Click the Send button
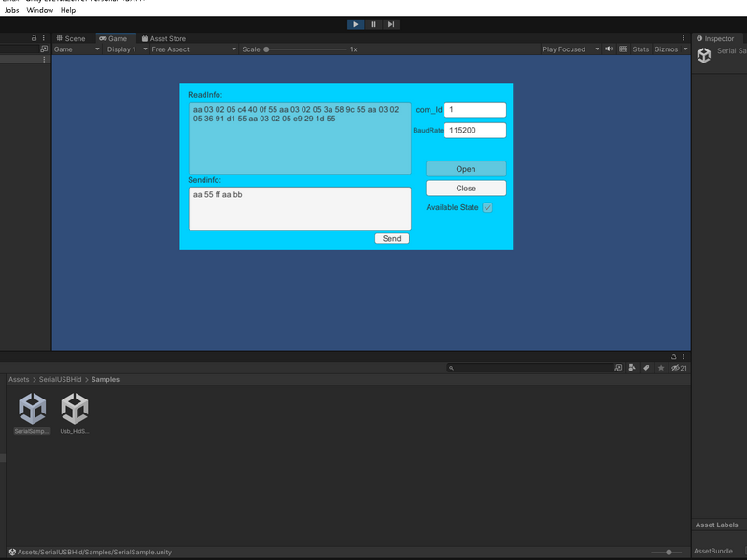 [391, 238]
